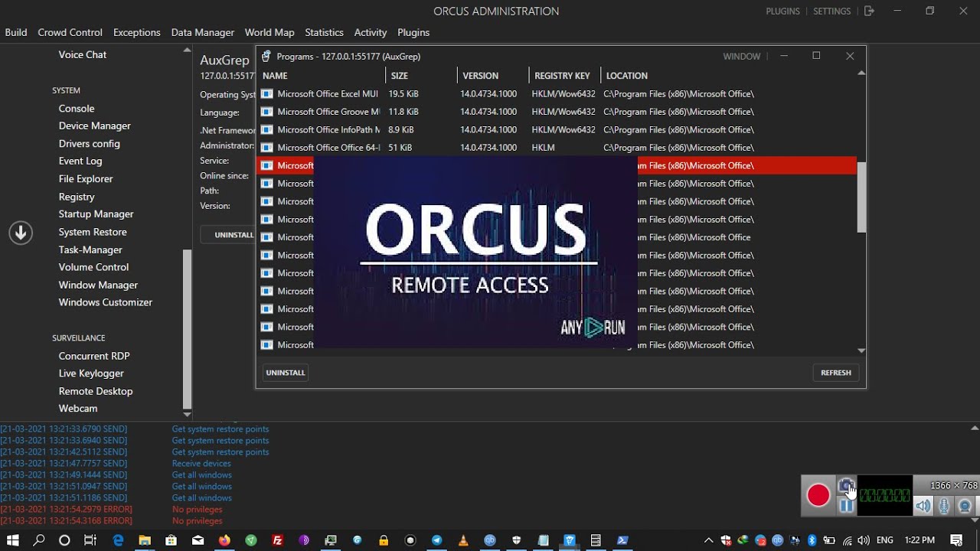Open Telegram from taskbar

[436, 540]
